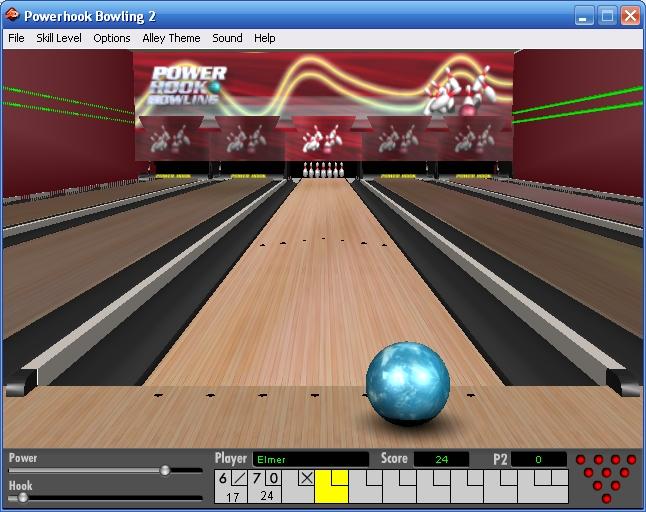The height and width of the screenshot is (512, 646).
Task: Click the Power slider handle
Action: pos(165,470)
